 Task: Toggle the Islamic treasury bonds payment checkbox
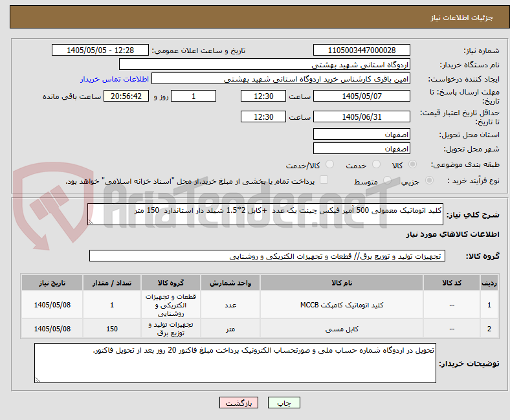pos(324,180)
